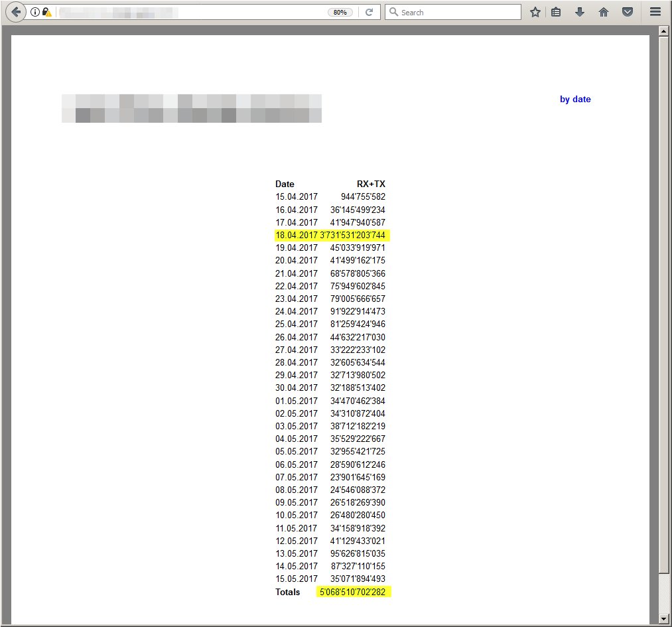The image size is (672, 627).
Task: Save page to Pocket
Action: (627, 12)
